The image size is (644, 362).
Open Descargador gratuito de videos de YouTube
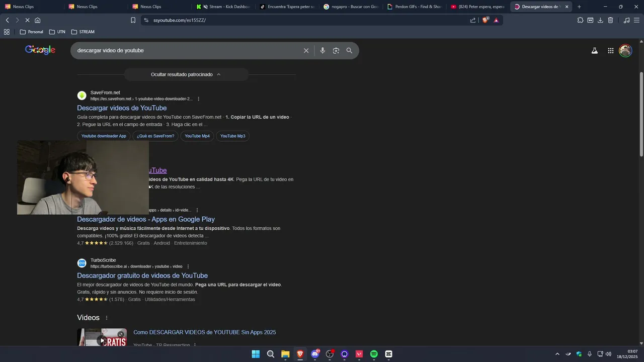142,276
